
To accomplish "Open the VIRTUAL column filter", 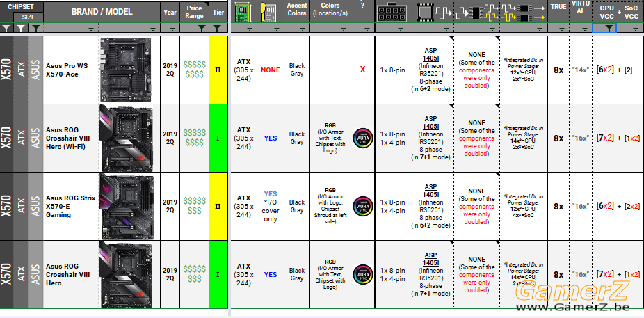I will (585, 28).
